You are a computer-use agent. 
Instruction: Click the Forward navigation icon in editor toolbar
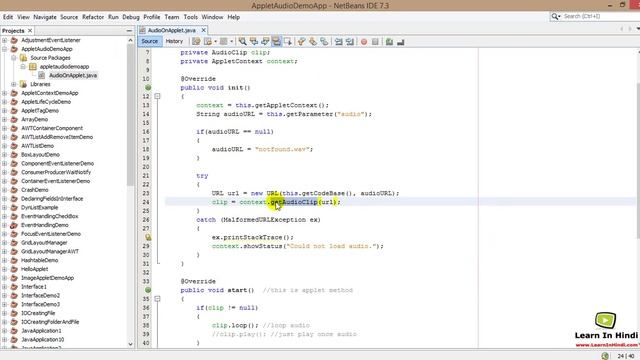[x=223, y=41]
